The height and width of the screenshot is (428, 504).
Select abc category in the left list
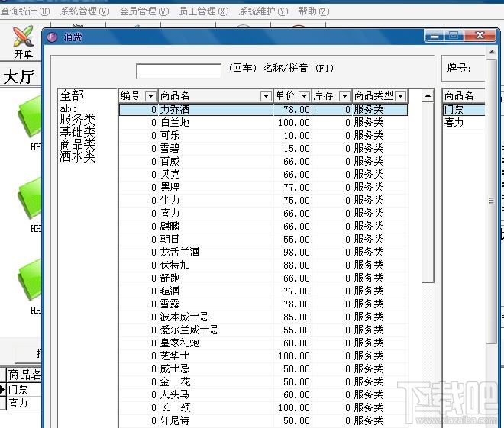tap(69, 108)
